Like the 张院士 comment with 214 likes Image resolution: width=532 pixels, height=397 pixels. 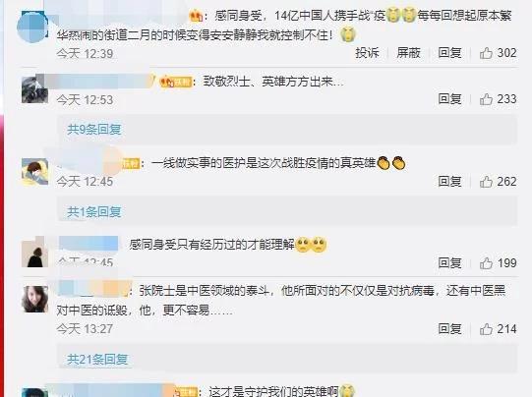[x=486, y=329]
